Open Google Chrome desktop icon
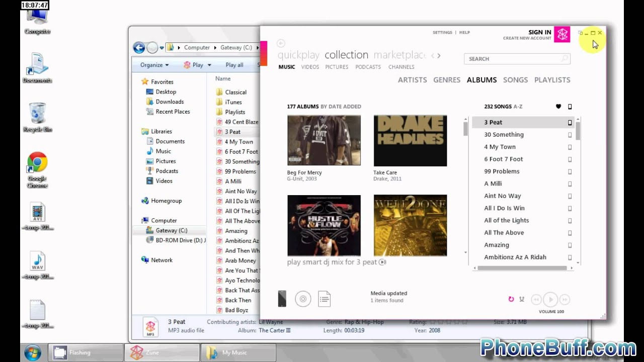Viewport: 644px width, 362px height. pyautogui.click(x=37, y=170)
